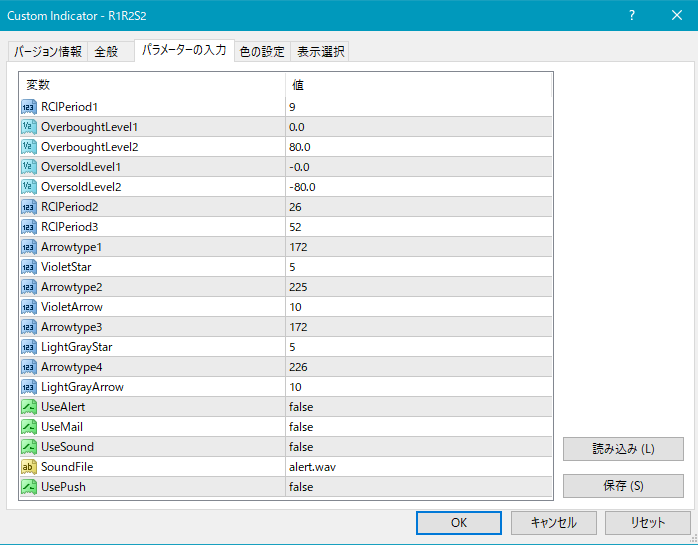Viewport: 698px width, 545px height.
Task: Click the boolean icon beside UseMail
Action: point(28,427)
